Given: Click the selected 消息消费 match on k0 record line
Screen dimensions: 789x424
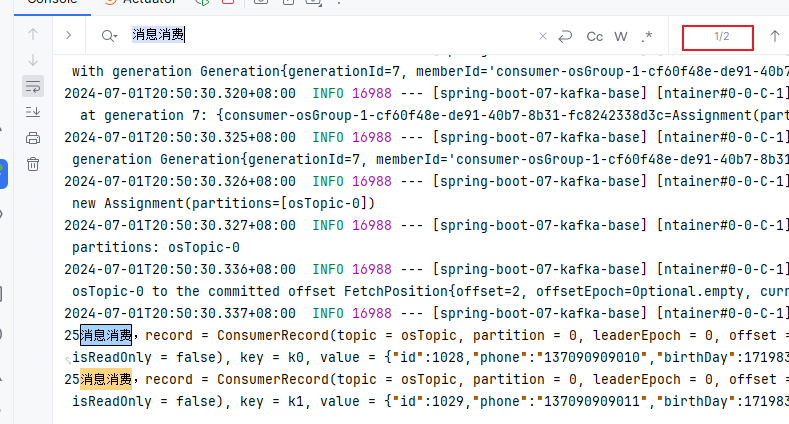Looking at the screenshot, I should click(x=106, y=335).
